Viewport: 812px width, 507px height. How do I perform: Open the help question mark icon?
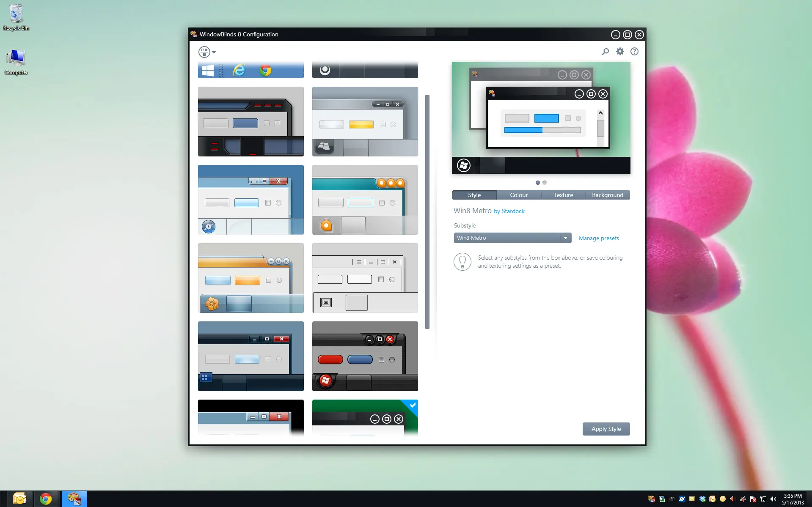pos(634,52)
